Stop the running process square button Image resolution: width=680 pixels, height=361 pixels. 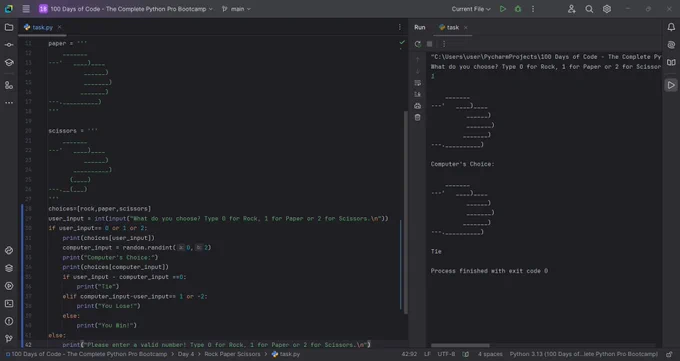point(429,44)
